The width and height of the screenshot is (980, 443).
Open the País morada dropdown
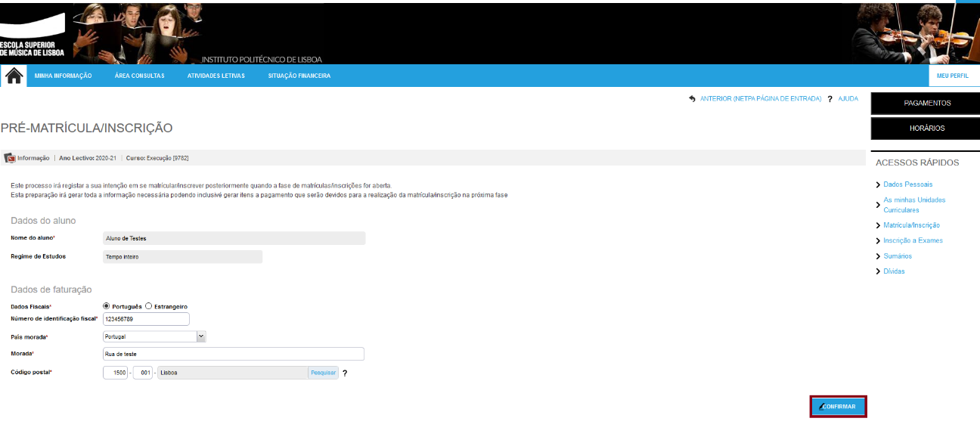(154, 336)
